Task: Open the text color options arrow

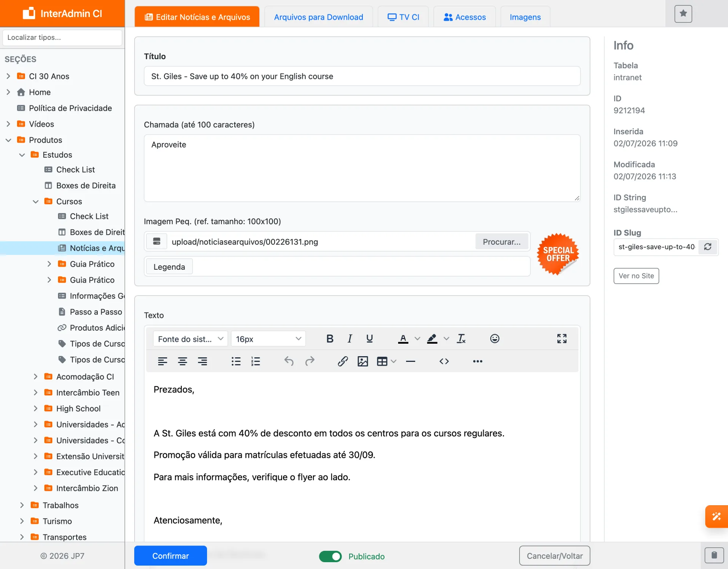Action: 417,339
